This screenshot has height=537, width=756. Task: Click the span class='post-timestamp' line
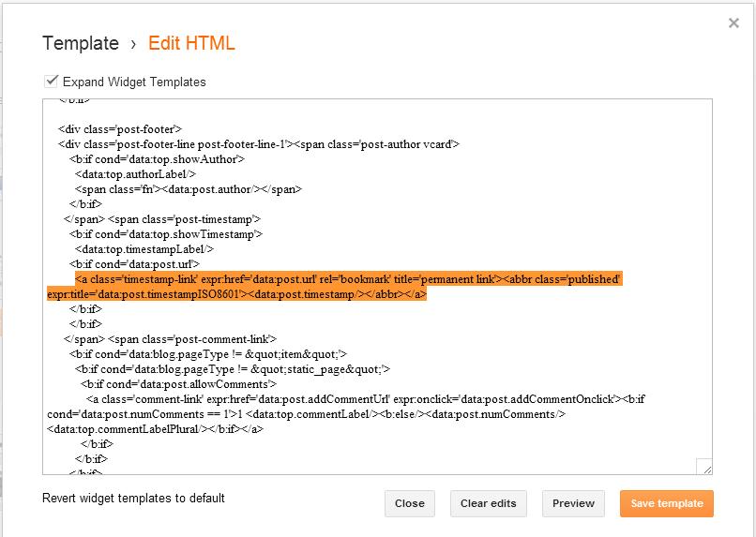tap(162, 219)
